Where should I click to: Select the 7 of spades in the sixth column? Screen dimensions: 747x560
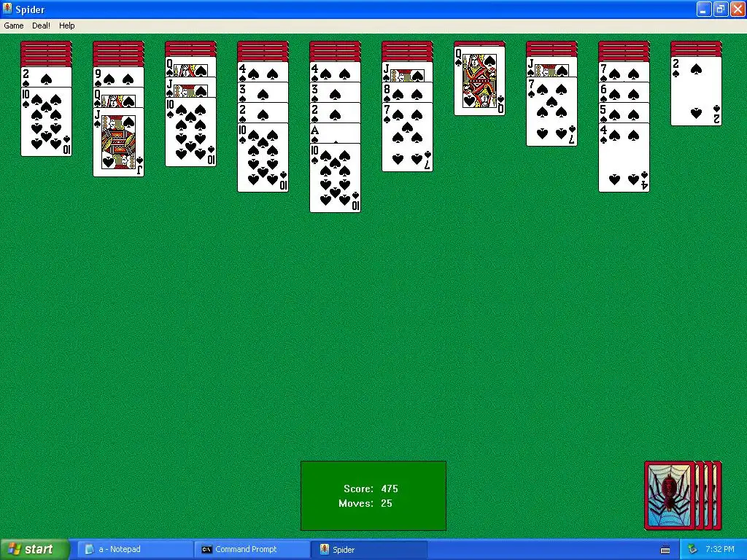(407, 137)
